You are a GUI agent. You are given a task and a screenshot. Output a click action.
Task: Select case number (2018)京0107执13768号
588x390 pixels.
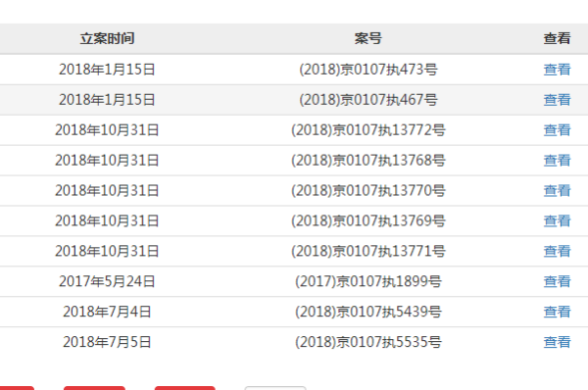click(367, 161)
